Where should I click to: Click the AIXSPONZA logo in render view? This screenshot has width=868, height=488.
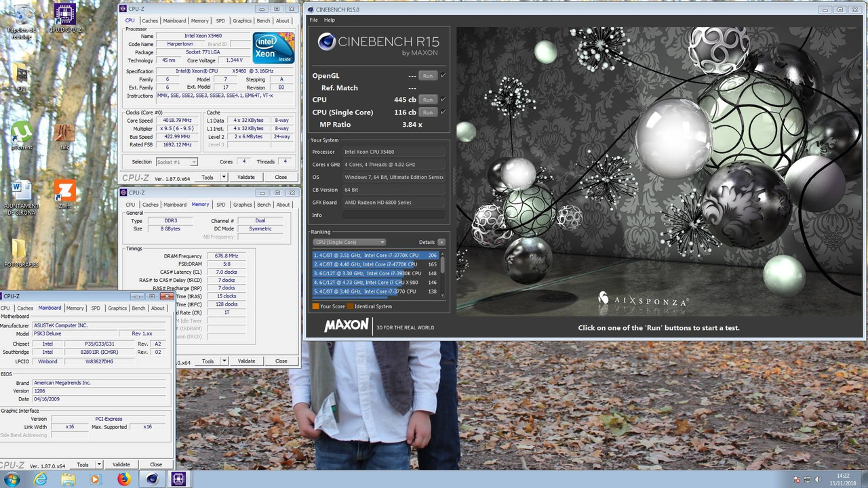coord(644,300)
